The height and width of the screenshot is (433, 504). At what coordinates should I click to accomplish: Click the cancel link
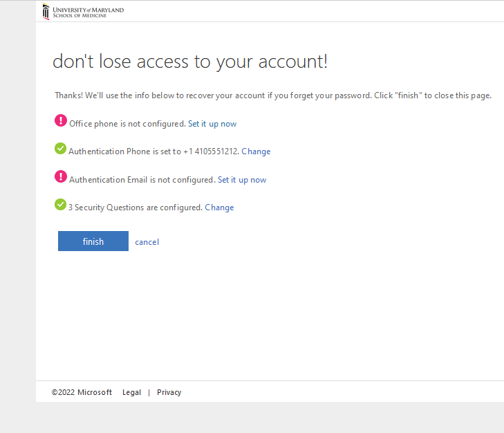pyautogui.click(x=147, y=242)
